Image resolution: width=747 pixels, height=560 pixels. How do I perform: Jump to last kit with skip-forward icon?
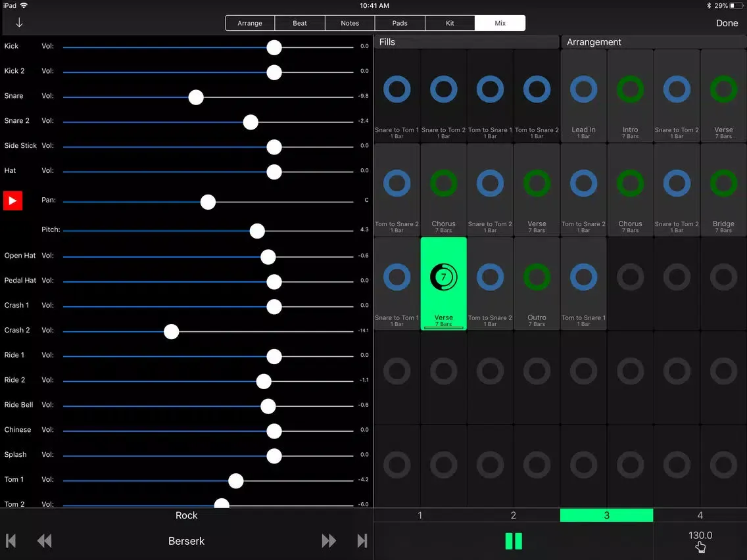(362, 540)
